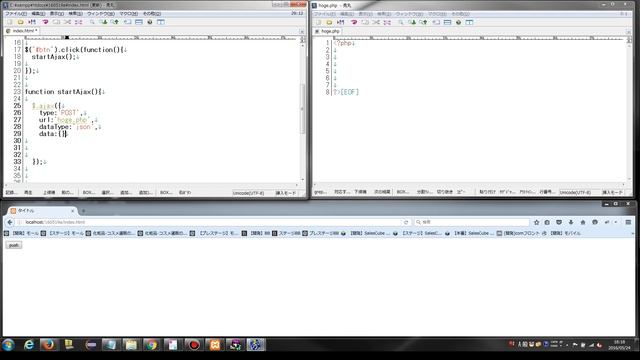Click the 'data:{}' code line

click(53, 134)
